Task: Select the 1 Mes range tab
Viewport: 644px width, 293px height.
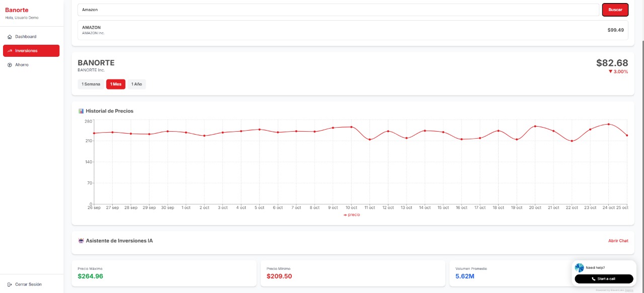Action: click(x=116, y=84)
